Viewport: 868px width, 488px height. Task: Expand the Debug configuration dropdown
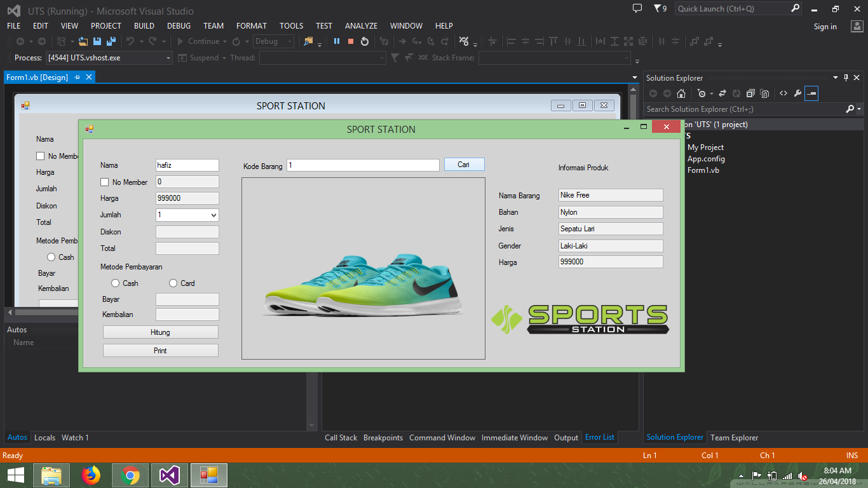(290, 41)
